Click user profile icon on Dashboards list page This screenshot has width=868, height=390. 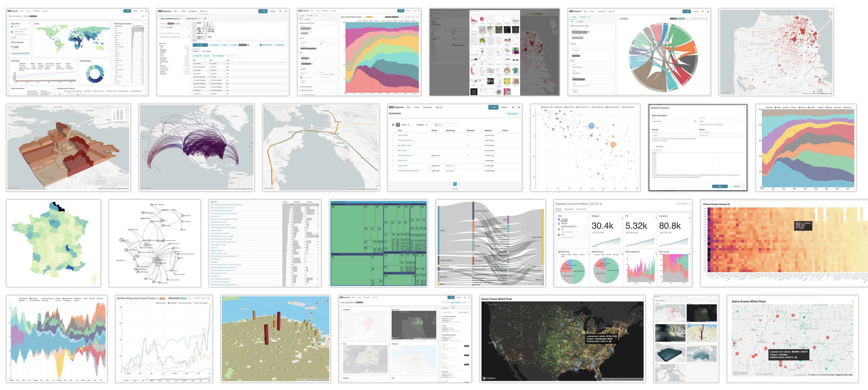519,108
